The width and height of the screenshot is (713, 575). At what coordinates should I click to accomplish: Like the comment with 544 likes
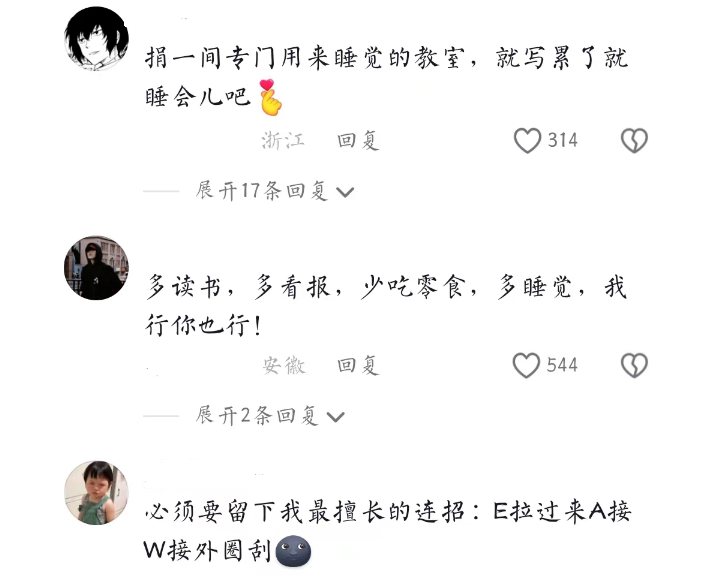pos(527,365)
